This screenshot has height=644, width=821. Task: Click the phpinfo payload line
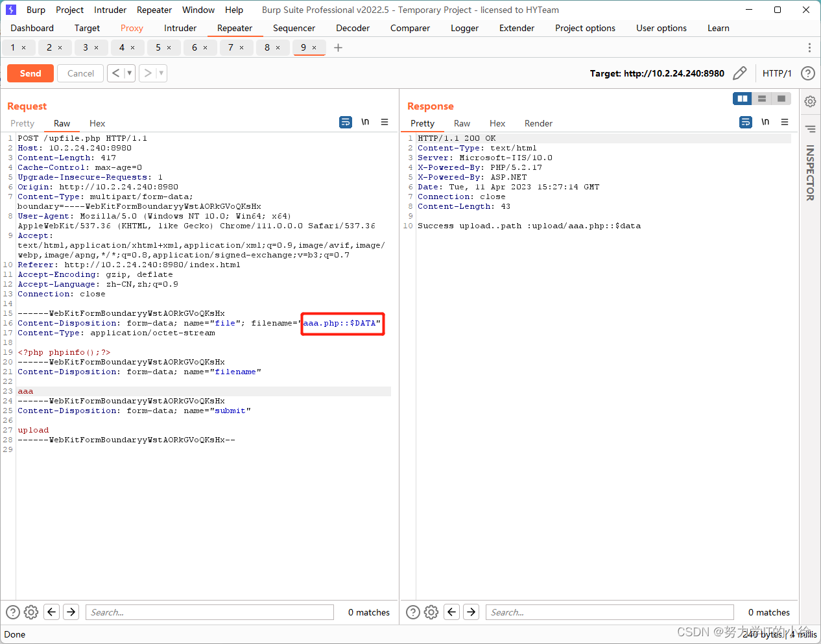click(64, 352)
